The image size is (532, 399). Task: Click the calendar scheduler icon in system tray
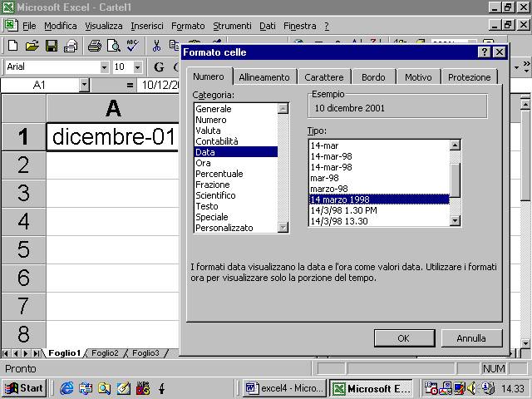[431, 388]
